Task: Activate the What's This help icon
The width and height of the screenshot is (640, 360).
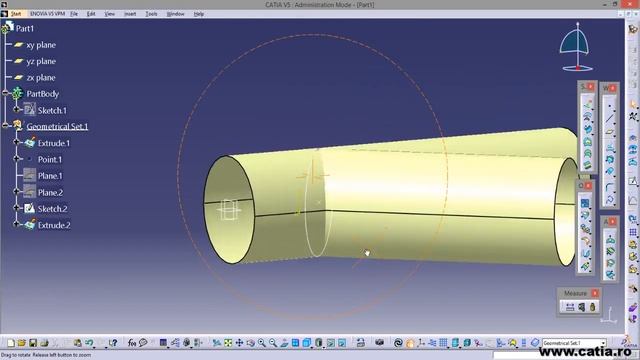Action: [113, 343]
